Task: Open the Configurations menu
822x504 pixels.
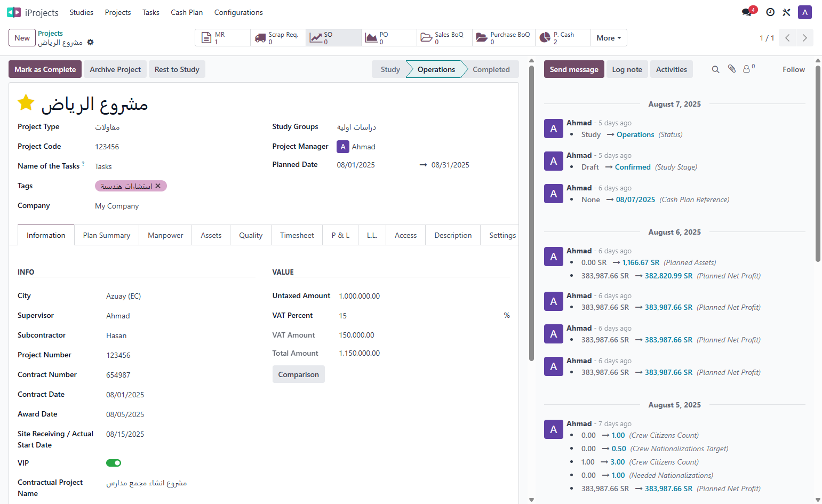Action: click(x=238, y=12)
